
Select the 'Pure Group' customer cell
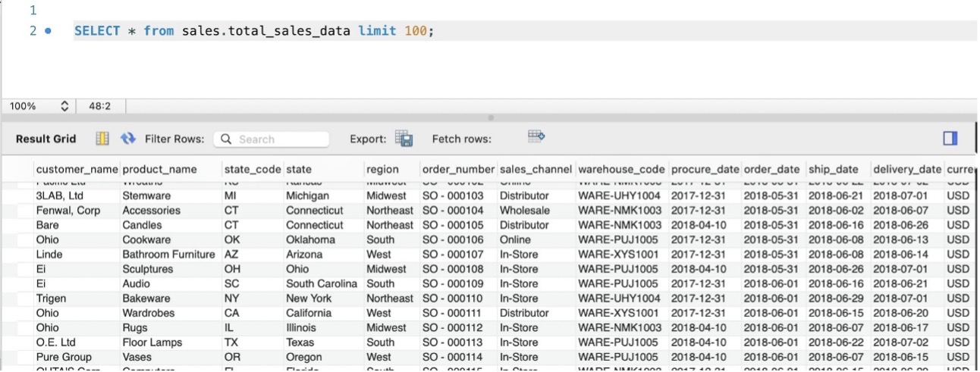click(64, 357)
